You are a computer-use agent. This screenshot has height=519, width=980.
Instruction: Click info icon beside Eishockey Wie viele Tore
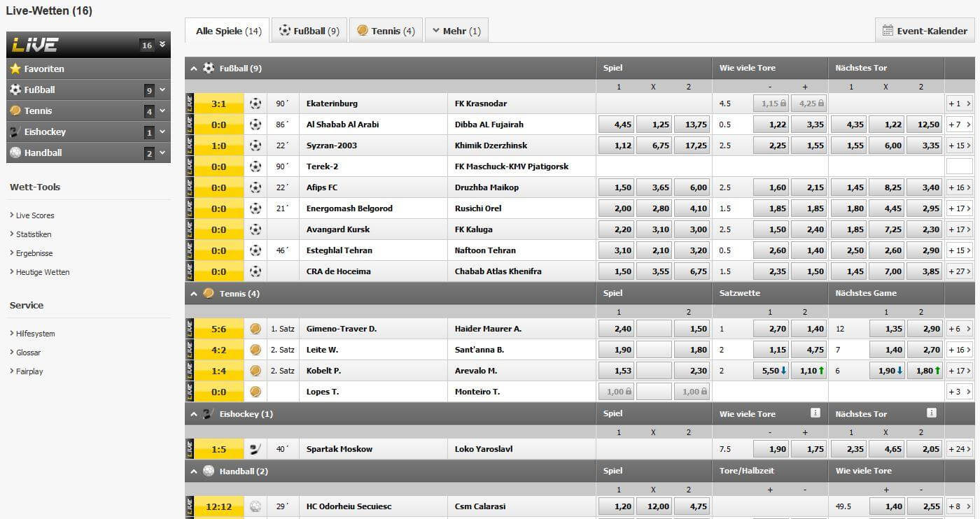(815, 413)
